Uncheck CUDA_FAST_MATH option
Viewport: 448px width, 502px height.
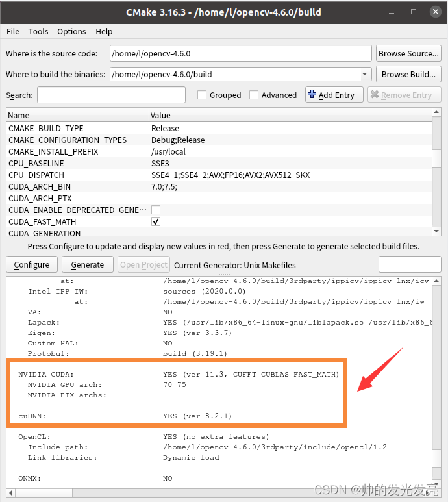(x=156, y=221)
